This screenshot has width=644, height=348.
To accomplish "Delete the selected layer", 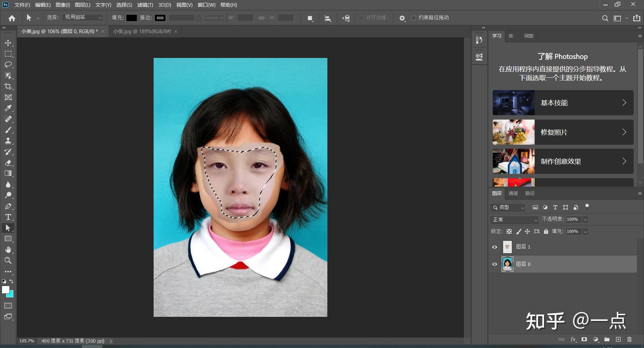I will point(629,339).
